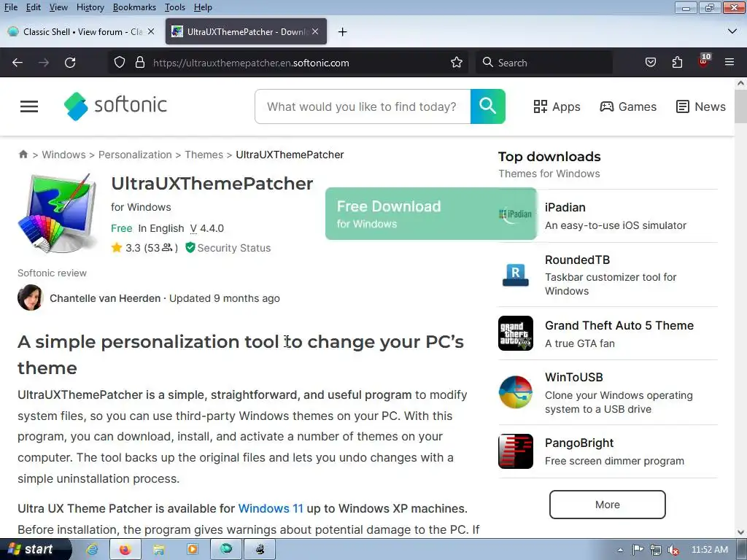Open a new browser tab
747x560 pixels.
click(x=343, y=31)
